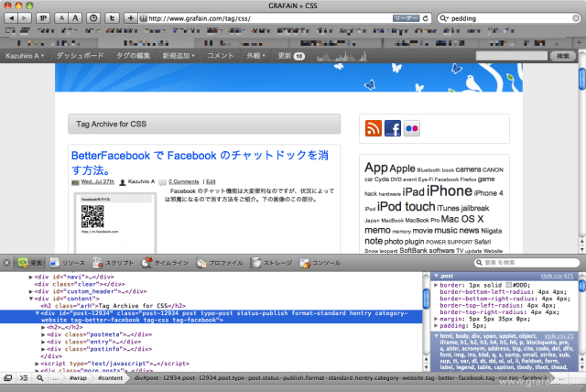This screenshot has height=392, width=586.
Task: Open the '0 Comments' link under the post title
Action: tap(183, 181)
